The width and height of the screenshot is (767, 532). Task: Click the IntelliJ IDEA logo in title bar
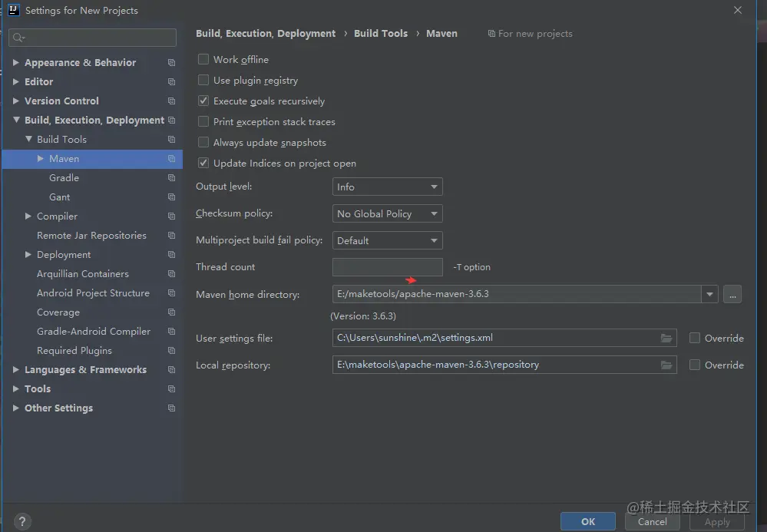[x=14, y=10]
